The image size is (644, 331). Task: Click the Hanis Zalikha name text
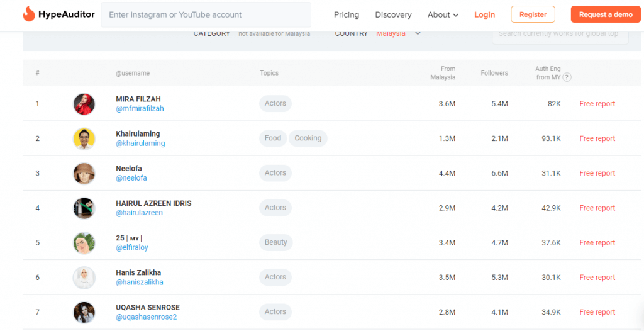(x=138, y=273)
